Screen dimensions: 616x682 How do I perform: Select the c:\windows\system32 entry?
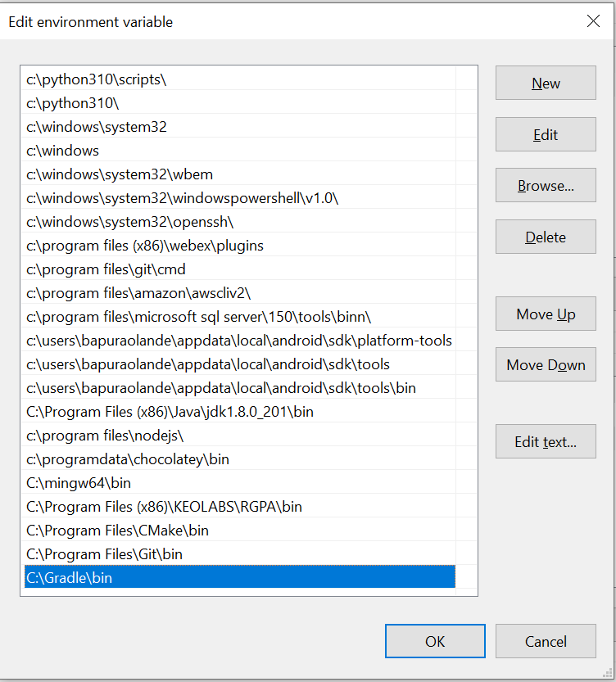click(240, 127)
